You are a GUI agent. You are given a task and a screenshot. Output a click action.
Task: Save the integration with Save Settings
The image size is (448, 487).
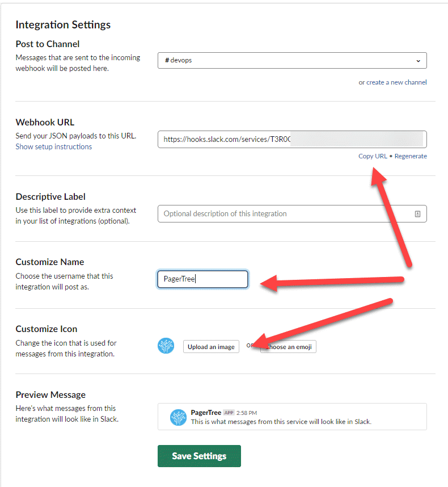click(x=199, y=456)
